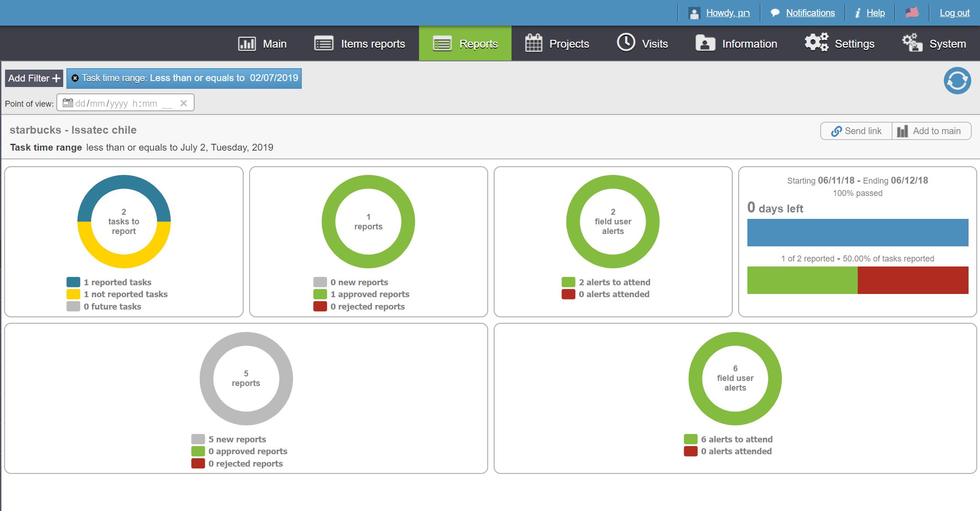The width and height of the screenshot is (980, 511).
Task: Open the Notifications link
Action: 810,13
